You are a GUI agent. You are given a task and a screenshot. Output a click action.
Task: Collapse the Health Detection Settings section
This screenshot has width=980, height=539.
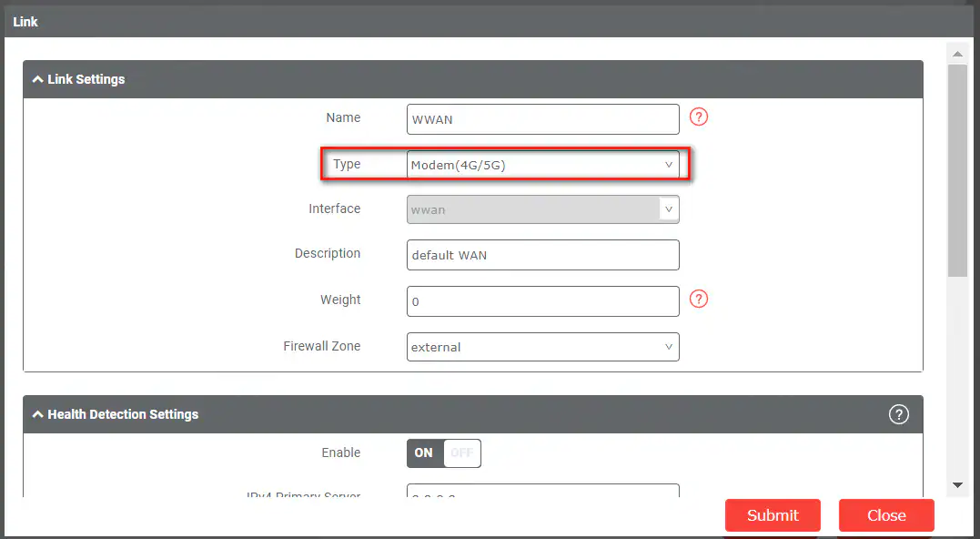tap(36, 414)
